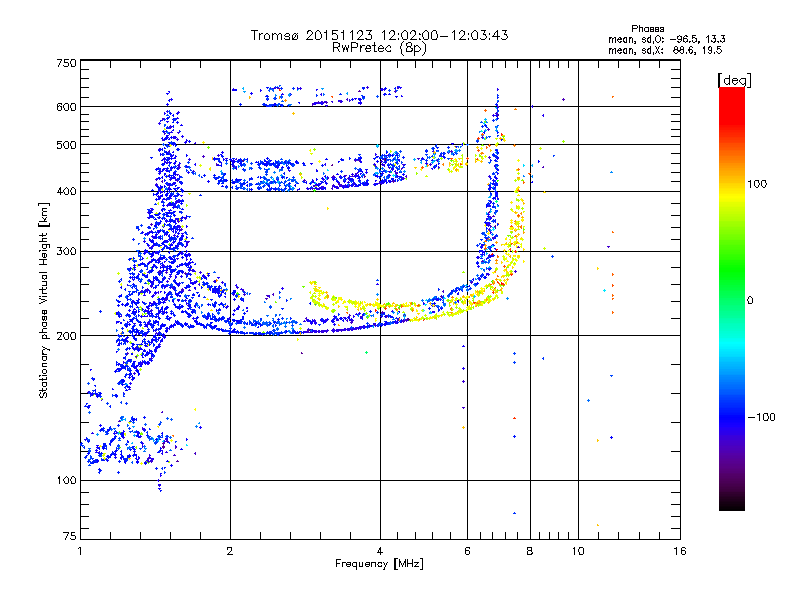
Task: Click the colorbar tick label '100'
Action: click(757, 184)
